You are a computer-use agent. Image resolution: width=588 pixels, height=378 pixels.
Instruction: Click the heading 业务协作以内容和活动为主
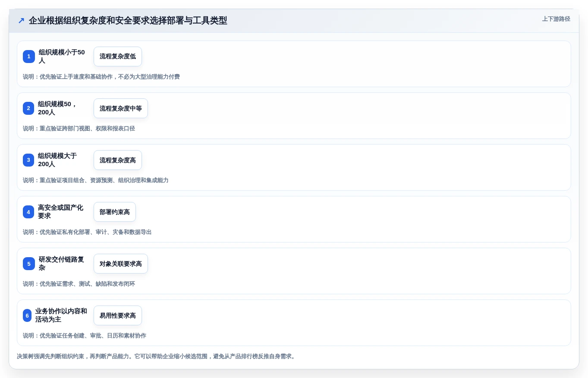(x=61, y=315)
